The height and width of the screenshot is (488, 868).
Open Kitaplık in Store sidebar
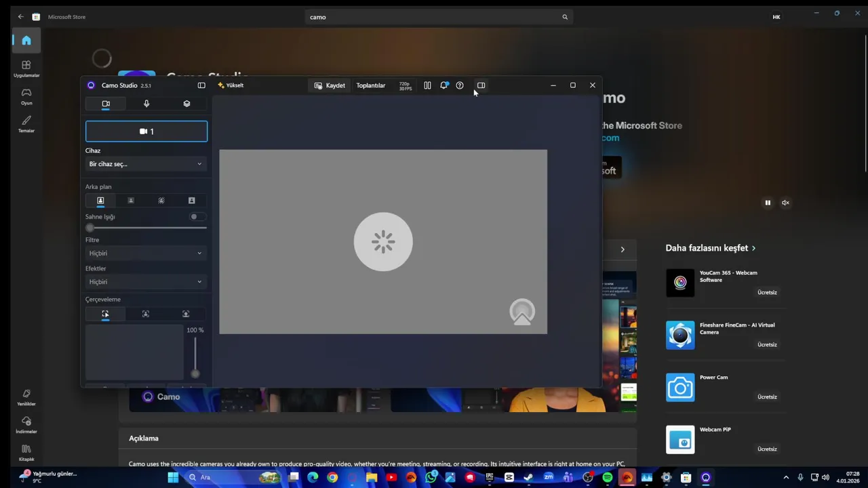click(26, 453)
